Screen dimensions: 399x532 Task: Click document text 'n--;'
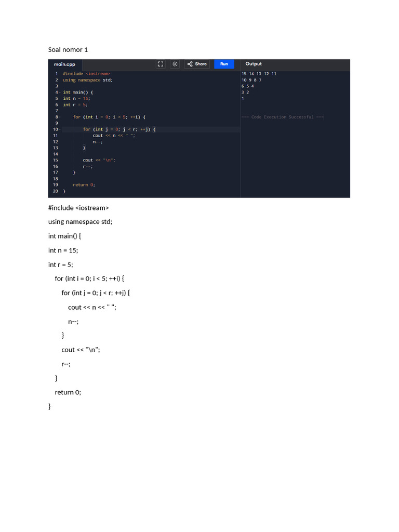[x=73, y=322]
